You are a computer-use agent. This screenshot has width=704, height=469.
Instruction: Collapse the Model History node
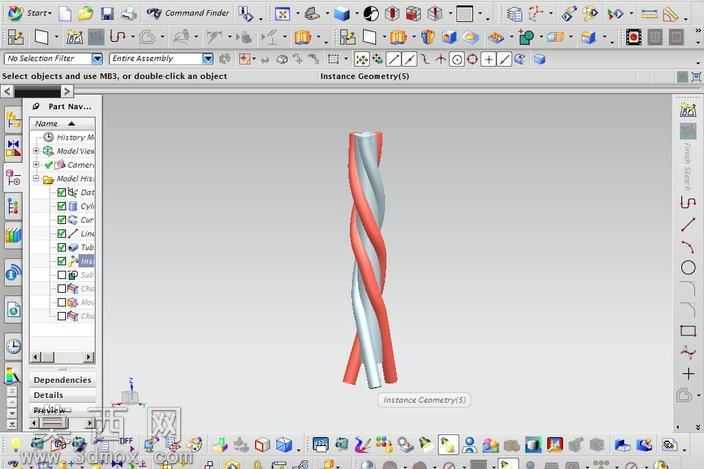click(x=36, y=179)
